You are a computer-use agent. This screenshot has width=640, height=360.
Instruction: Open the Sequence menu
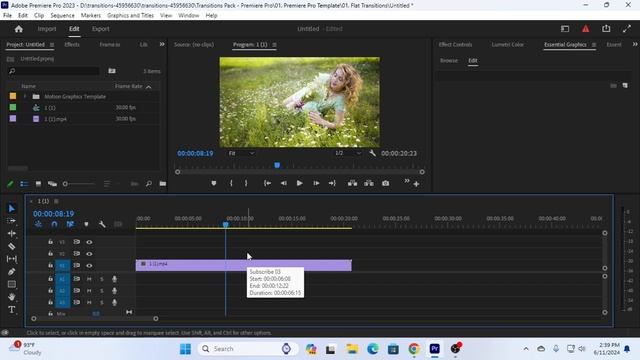pos(62,16)
